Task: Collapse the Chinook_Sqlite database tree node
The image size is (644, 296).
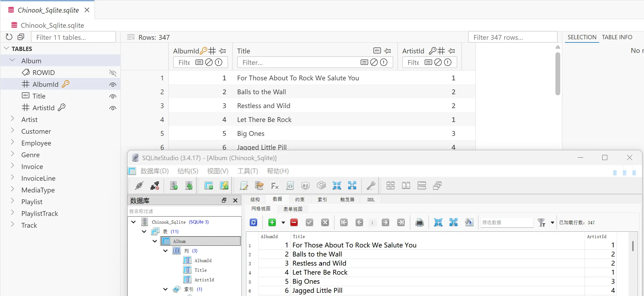Action: click(x=134, y=222)
